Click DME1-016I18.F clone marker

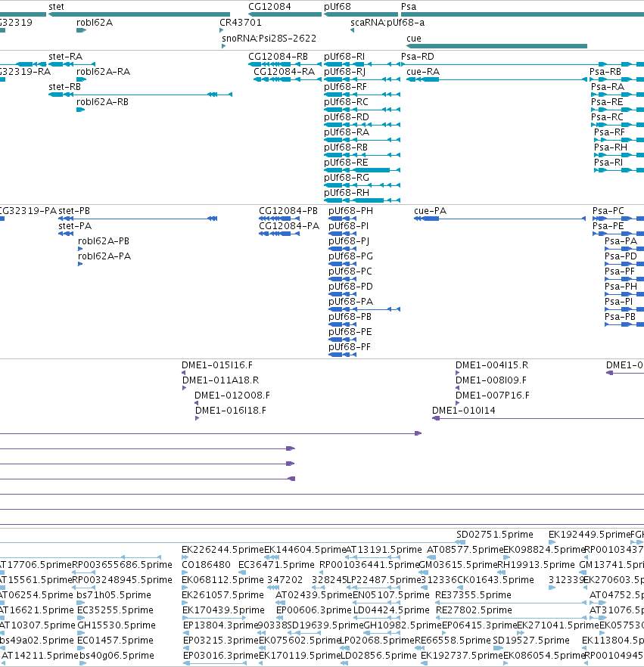197,418
